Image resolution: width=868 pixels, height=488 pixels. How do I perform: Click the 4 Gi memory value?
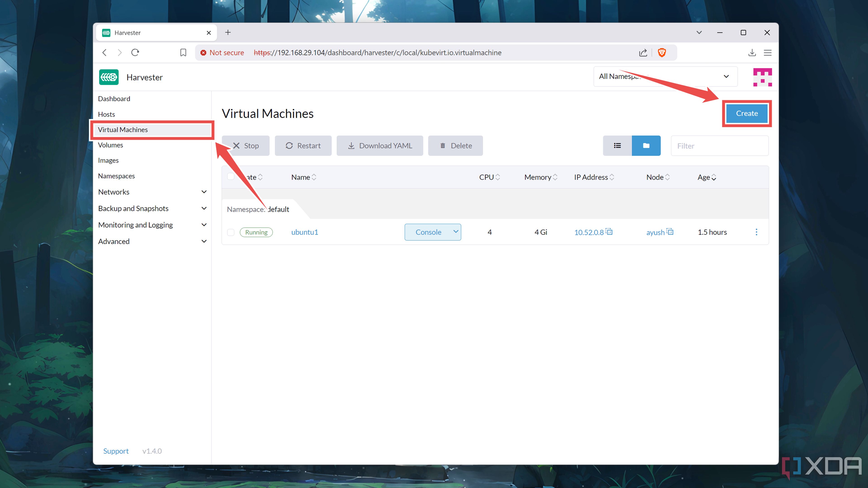click(x=540, y=232)
